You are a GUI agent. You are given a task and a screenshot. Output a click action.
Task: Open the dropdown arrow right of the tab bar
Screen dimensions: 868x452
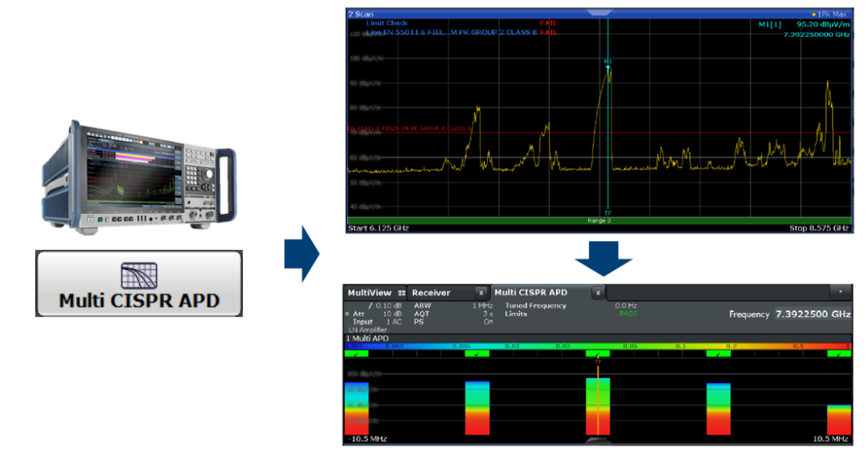[841, 292]
